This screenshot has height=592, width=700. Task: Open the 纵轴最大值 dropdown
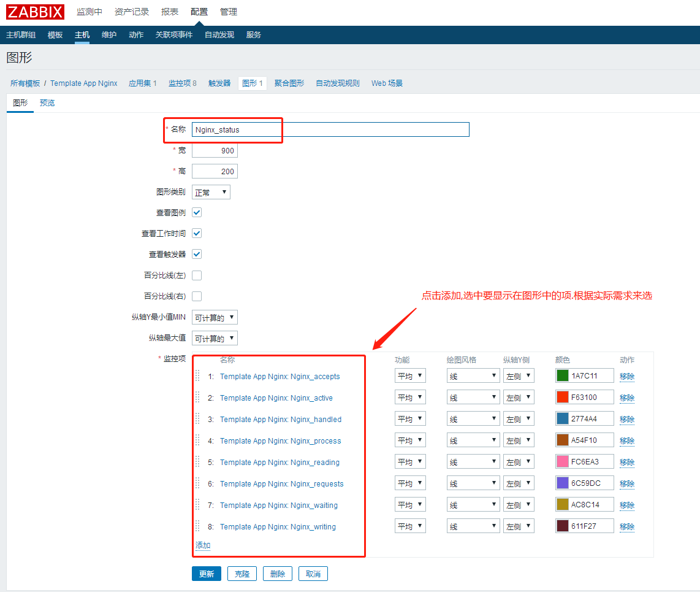point(215,338)
